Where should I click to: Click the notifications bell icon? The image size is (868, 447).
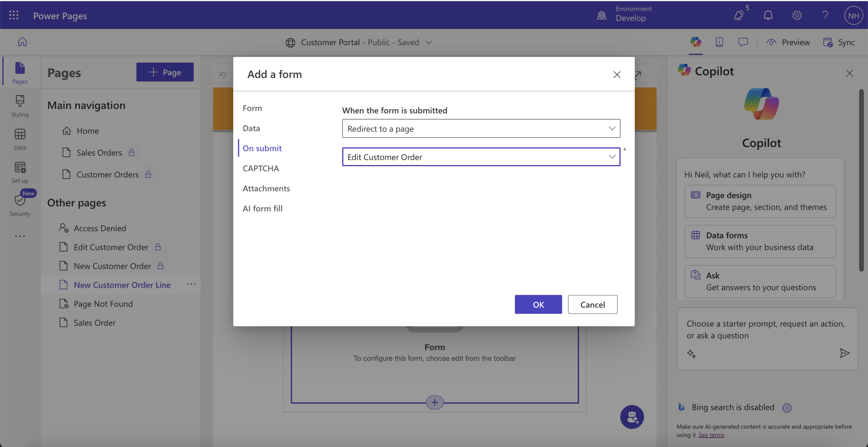click(x=768, y=15)
